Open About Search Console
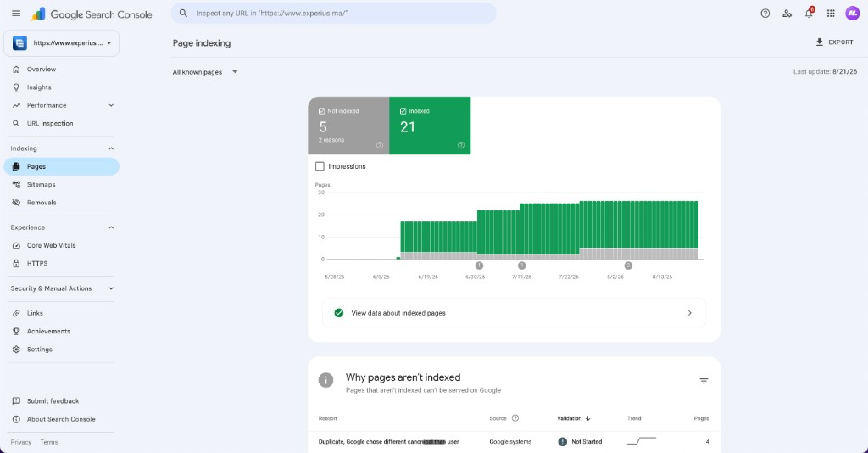This screenshot has height=453, width=868. pos(61,419)
